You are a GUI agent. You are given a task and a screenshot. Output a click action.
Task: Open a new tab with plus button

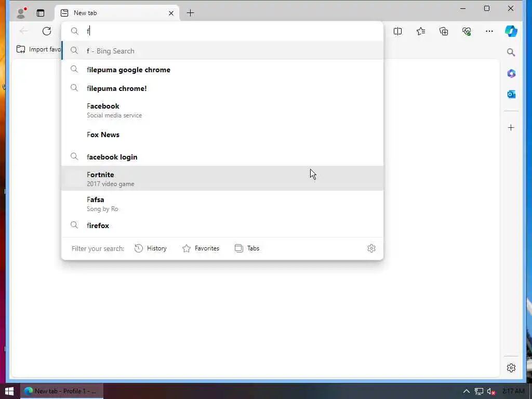[190, 13]
